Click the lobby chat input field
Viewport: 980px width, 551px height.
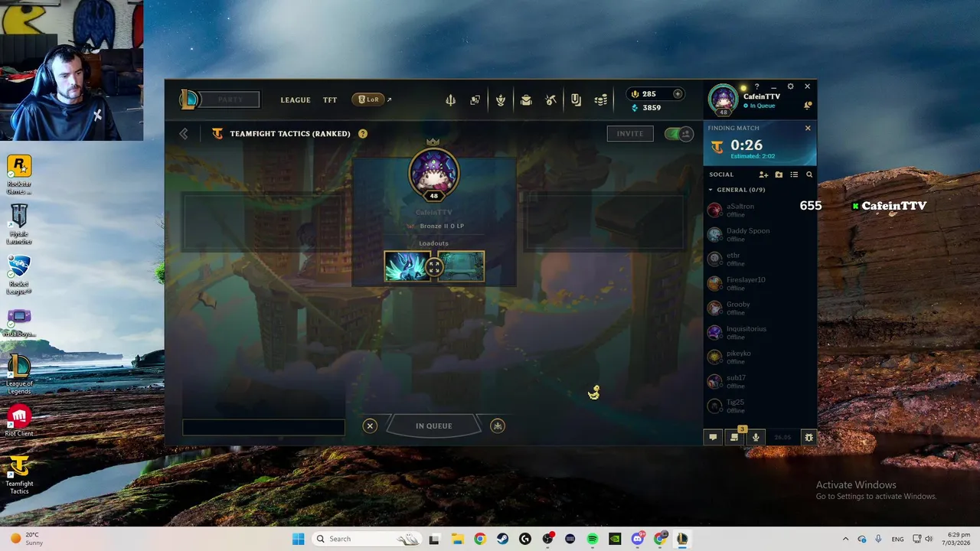pyautogui.click(x=263, y=427)
